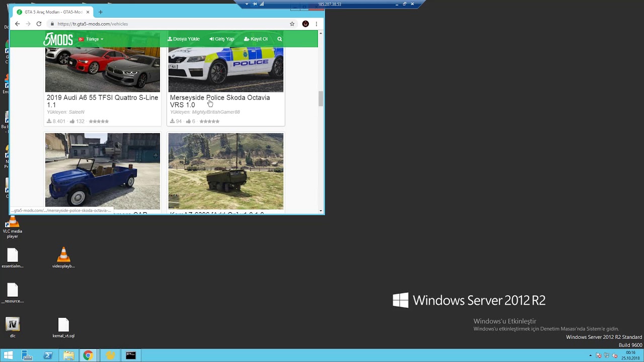
Task: Open the yellow app taskbar icon
Action: (x=110, y=355)
